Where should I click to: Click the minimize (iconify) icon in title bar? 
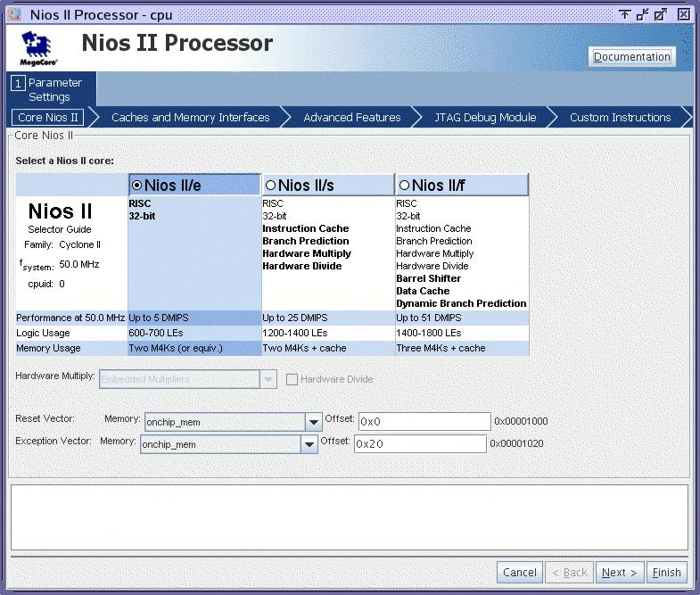point(642,14)
